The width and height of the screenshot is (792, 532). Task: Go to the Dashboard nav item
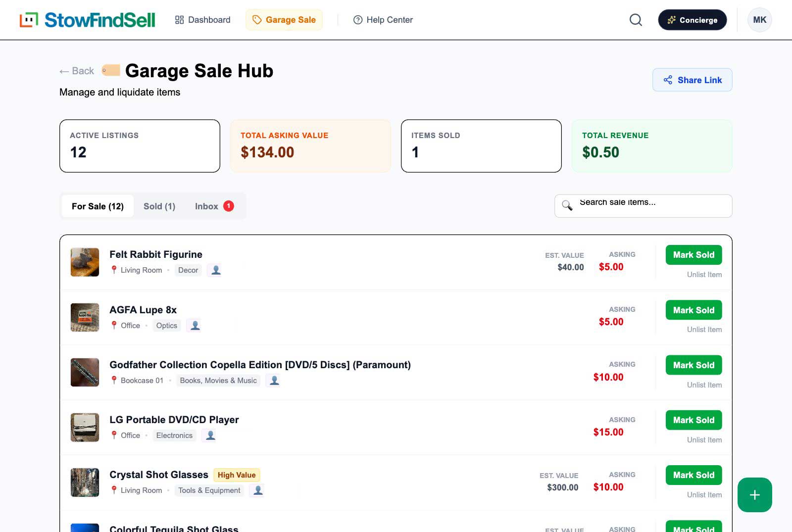(x=202, y=20)
